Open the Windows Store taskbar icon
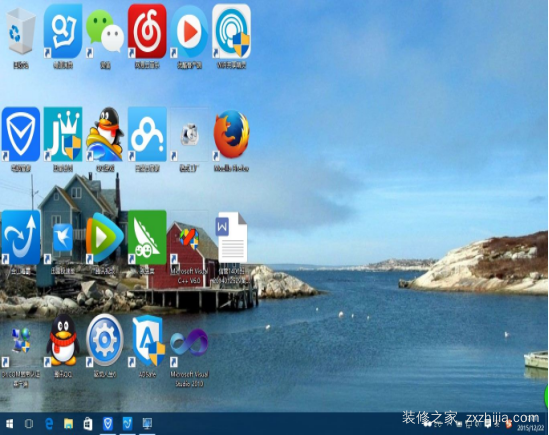Image resolution: width=549 pixels, height=435 pixels. (x=88, y=424)
